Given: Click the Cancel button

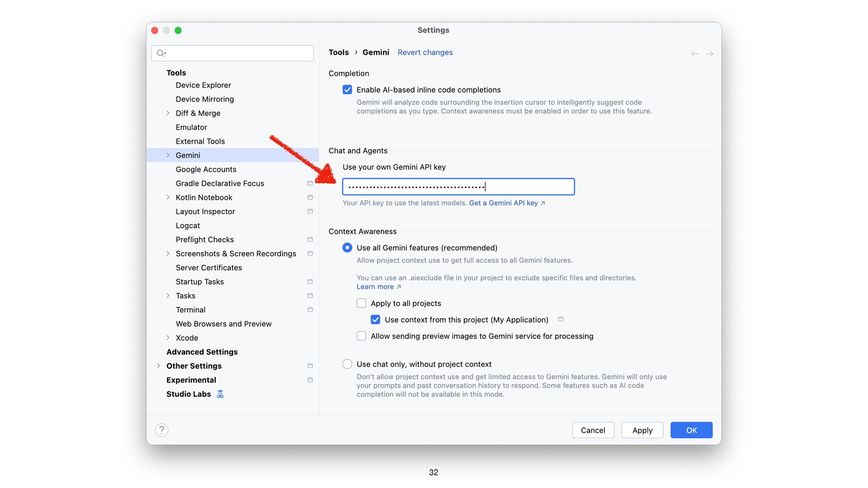Looking at the screenshot, I should pos(593,430).
